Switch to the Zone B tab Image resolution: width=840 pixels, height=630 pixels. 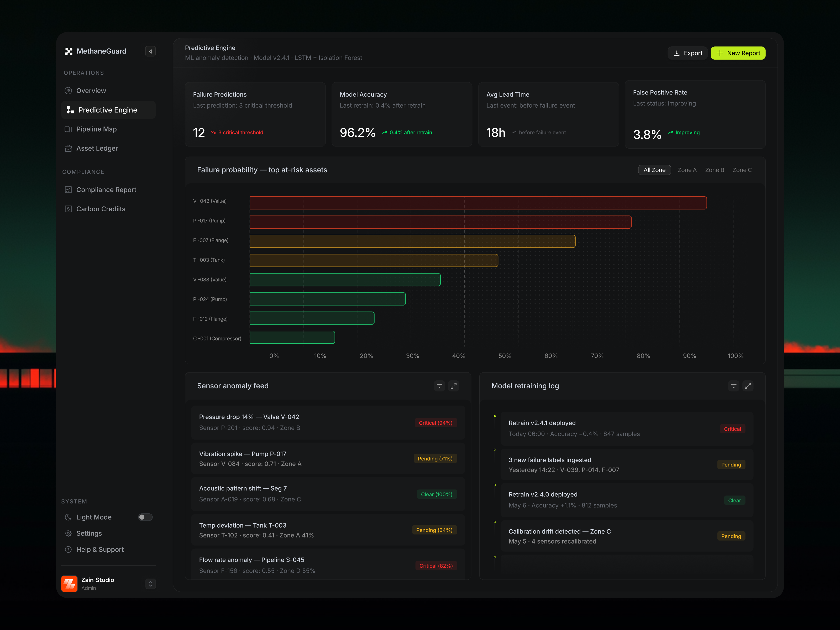click(x=714, y=170)
